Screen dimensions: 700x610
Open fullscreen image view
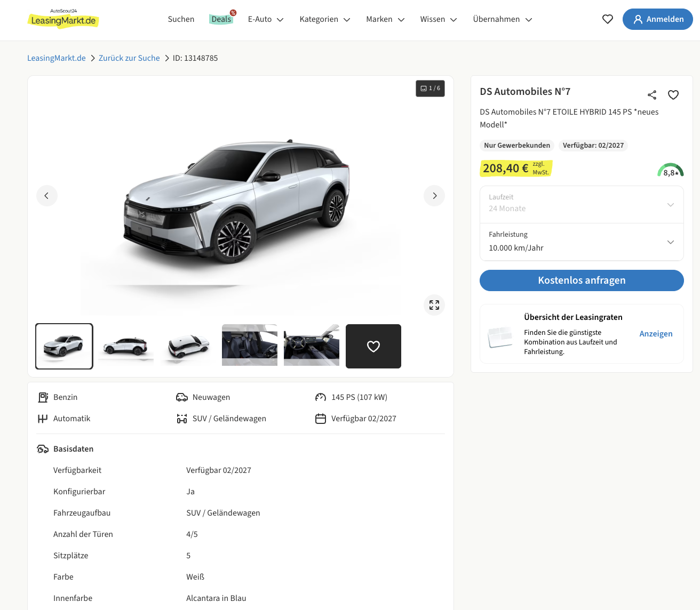(x=434, y=305)
